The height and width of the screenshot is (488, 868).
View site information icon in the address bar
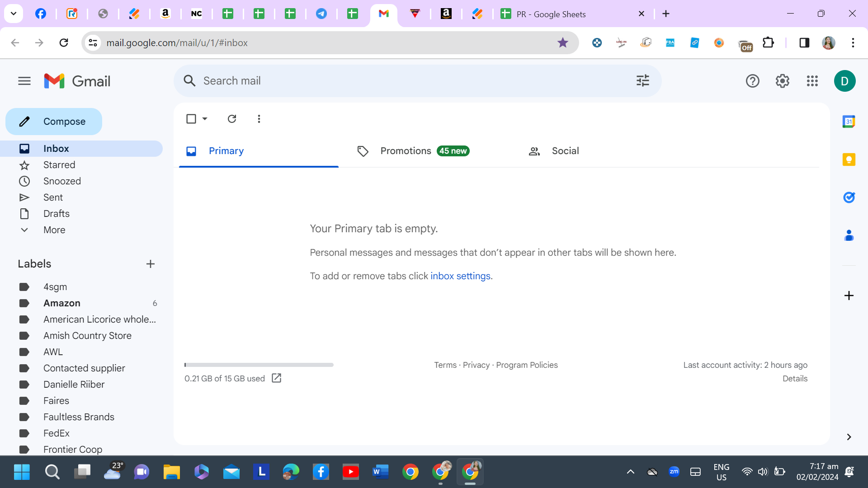pyautogui.click(x=93, y=42)
